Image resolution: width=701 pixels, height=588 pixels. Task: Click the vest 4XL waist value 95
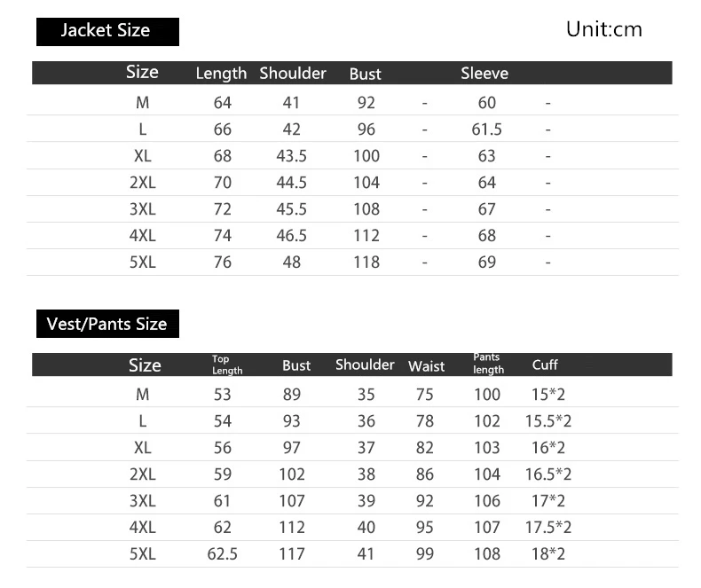[425, 527]
